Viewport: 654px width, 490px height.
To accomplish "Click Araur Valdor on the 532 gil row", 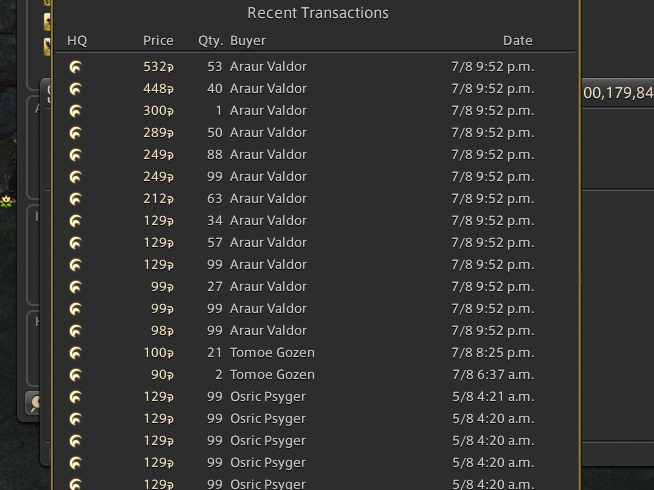I will pyautogui.click(x=268, y=67).
